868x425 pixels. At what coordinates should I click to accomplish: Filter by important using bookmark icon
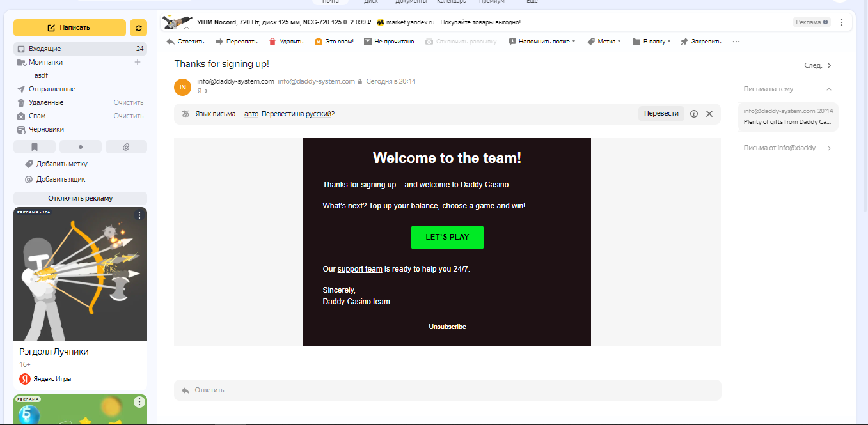(34, 147)
